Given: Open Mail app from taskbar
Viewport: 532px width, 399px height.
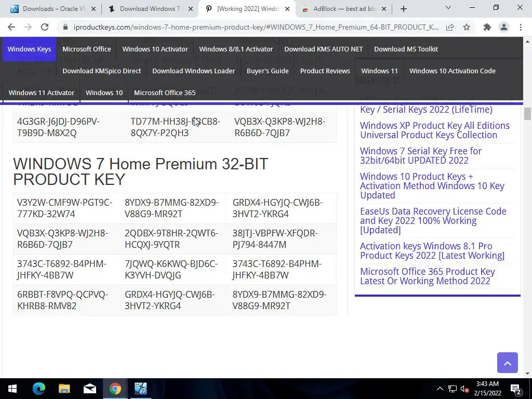Looking at the screenshot, I should pos(89,389).
